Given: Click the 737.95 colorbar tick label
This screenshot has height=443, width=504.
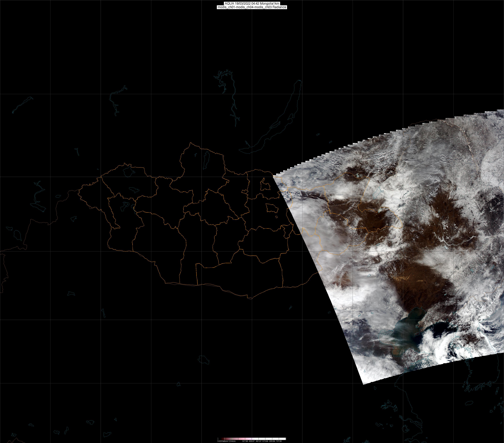Looking at the screenshot, I should [x=279, y=441].
